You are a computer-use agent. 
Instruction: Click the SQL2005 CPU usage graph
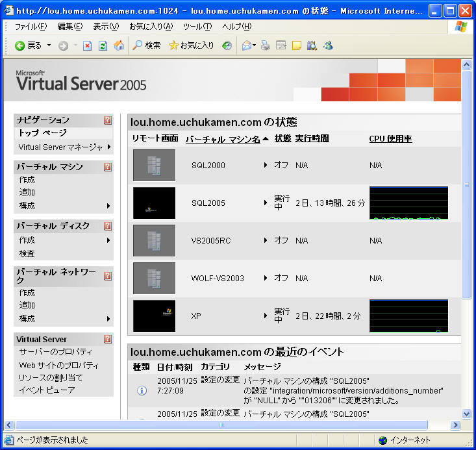(408, 203)
